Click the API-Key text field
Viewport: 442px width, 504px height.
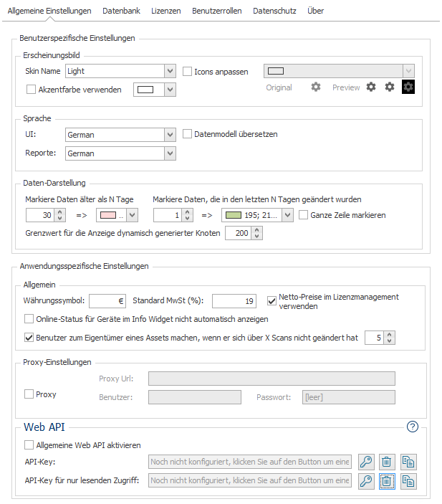tap(250, 462)
